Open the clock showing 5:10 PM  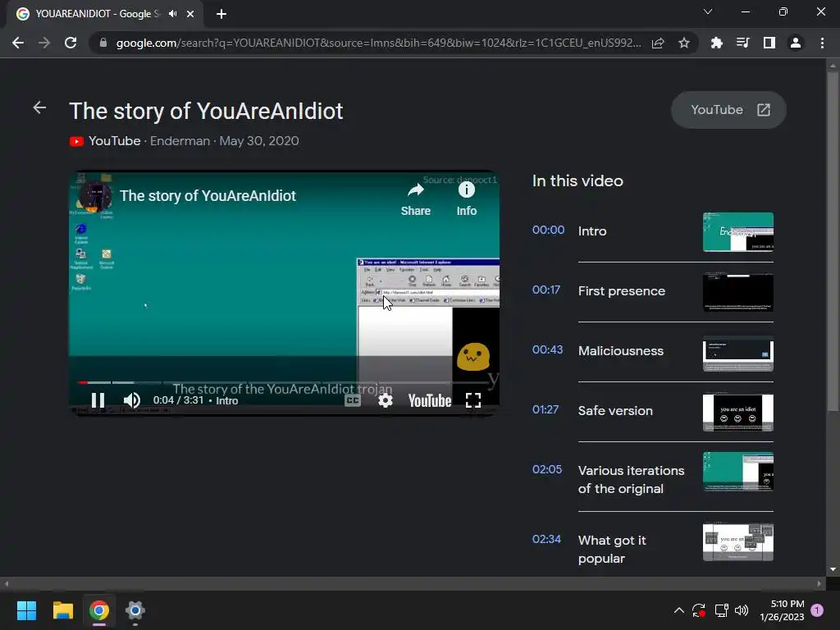pos(782,610)
